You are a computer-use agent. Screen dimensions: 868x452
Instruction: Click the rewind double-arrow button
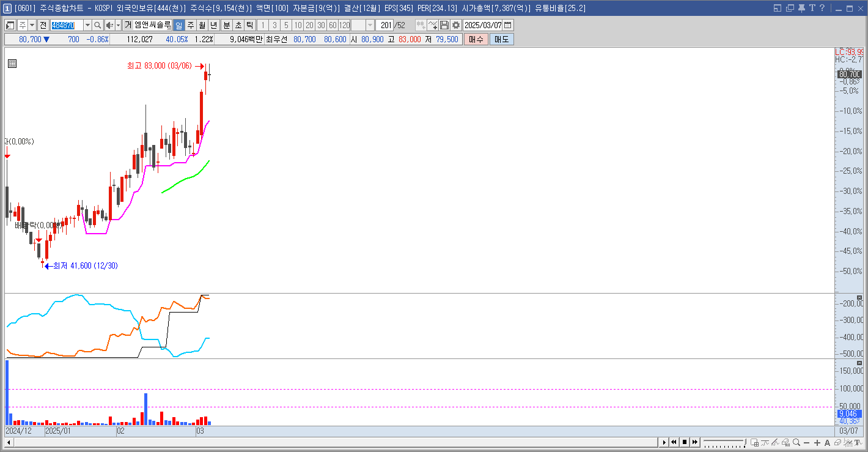674,442
